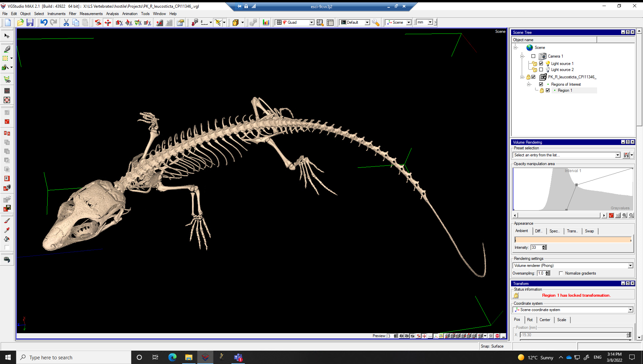The image size is (643, 364).
Task: Enable Normalize gradients checkbox
Action: [x=561, y=273]
